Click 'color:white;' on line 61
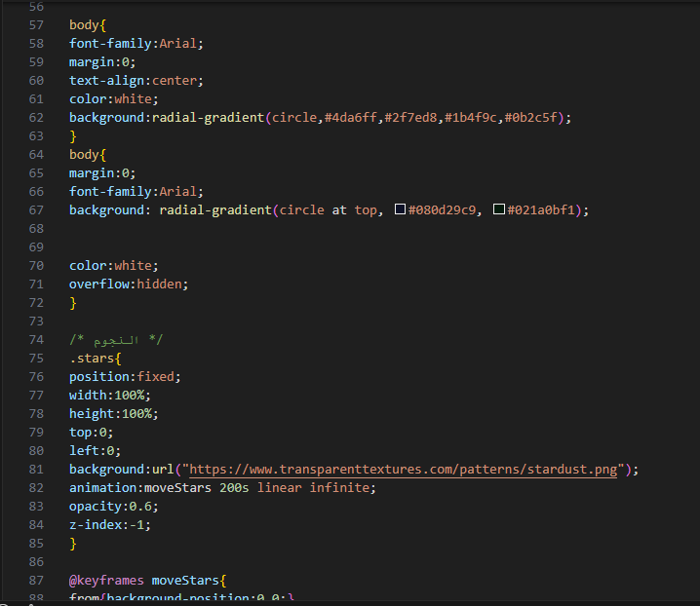Viewport: 700px width, 606px height. [113, 99]
